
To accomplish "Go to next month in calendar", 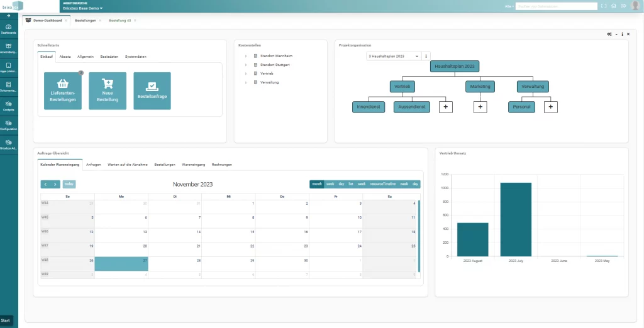I will (55, 184).
